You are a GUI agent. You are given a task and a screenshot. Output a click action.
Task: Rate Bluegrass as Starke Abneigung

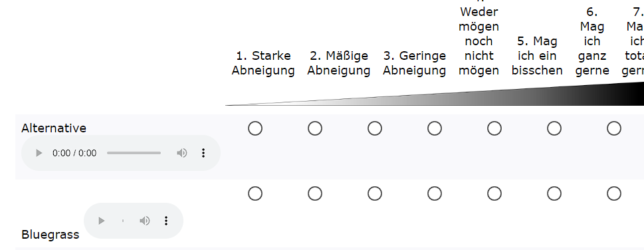click(255, 193)
